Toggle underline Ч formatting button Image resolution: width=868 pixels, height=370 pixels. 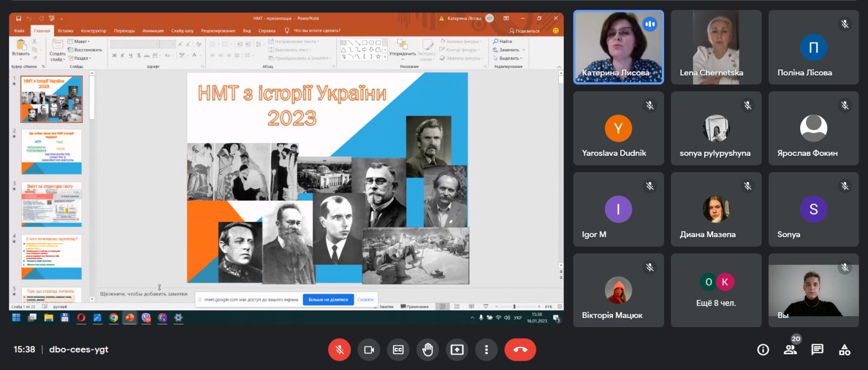click(x=131, y=55)
